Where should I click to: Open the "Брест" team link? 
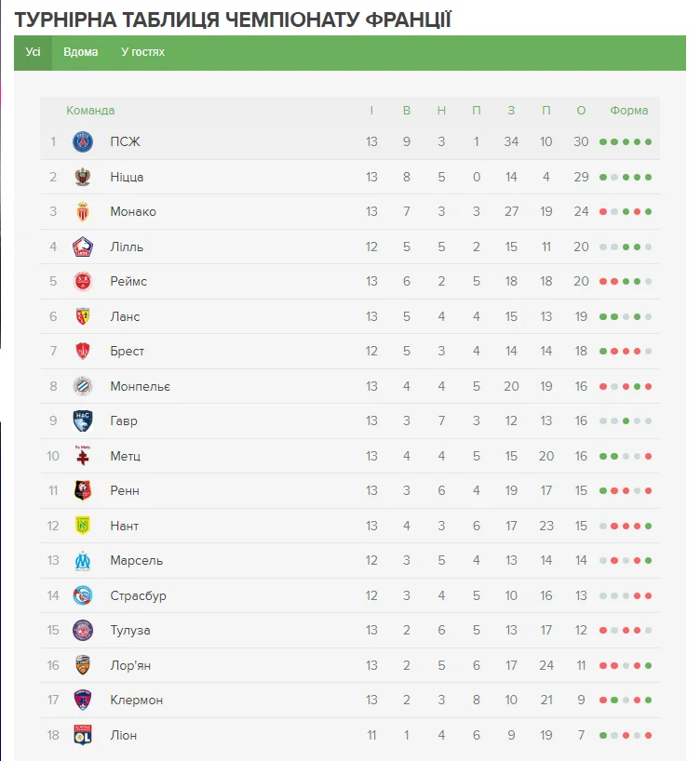coord(128,352)
